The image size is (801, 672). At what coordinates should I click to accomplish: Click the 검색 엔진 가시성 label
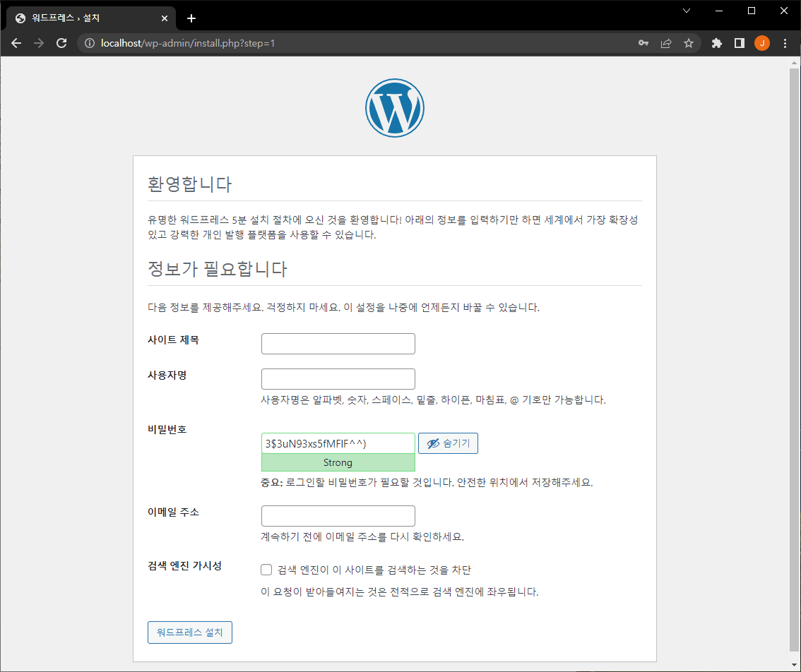coord(184,566)
